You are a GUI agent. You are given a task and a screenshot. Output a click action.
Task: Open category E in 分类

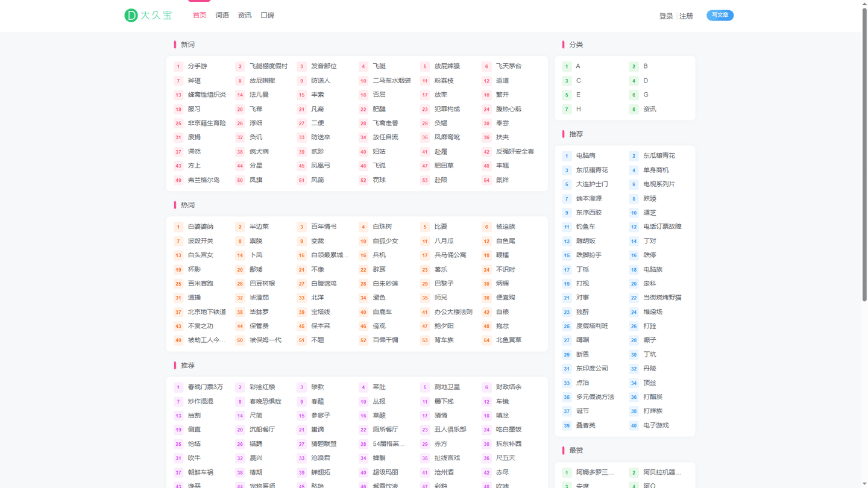[578, 95]
